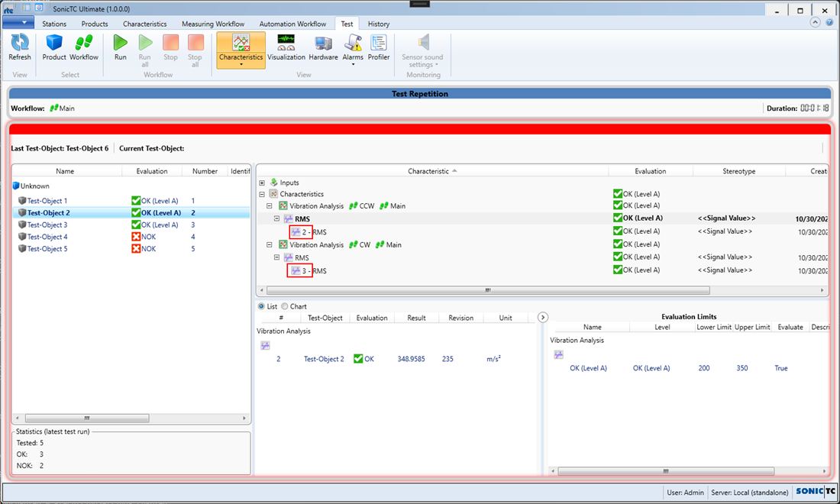Viewport: 840px width, 504px height.
Task: Select Test-Object 5 row
Action: (x=131, y=248)
